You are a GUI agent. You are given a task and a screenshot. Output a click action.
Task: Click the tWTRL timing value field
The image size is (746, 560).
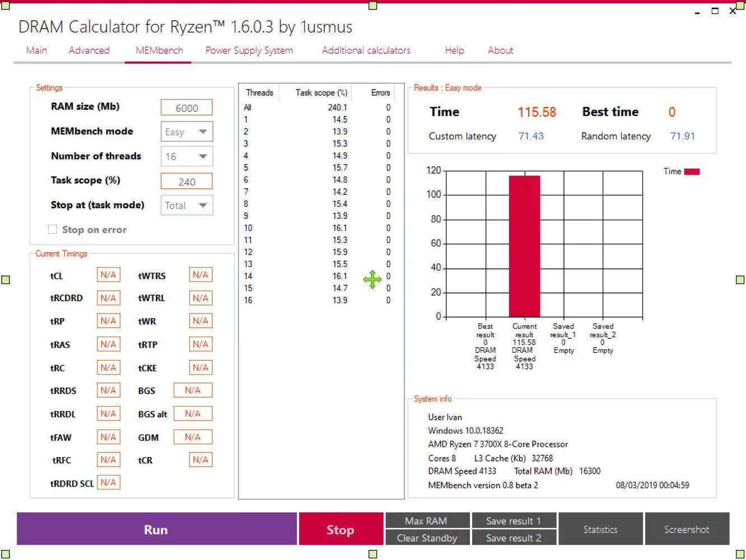pos(201,298)
